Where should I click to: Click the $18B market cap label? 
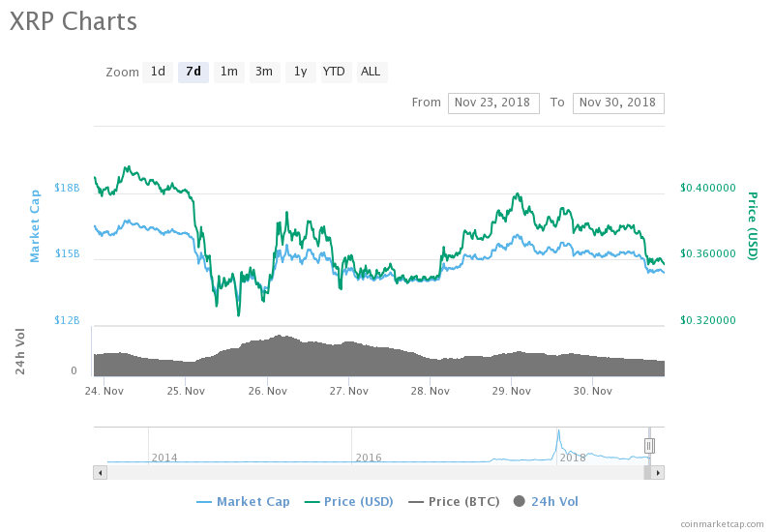(x=67, y=188)
